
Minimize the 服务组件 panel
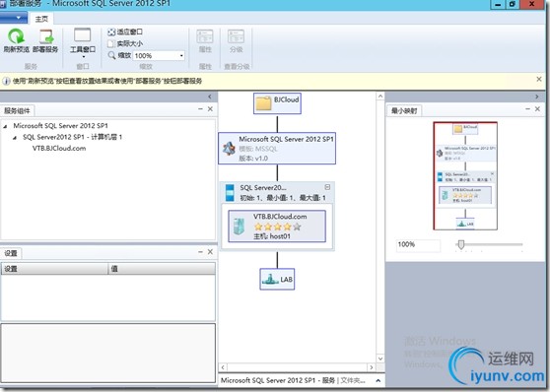coord(200,109)
